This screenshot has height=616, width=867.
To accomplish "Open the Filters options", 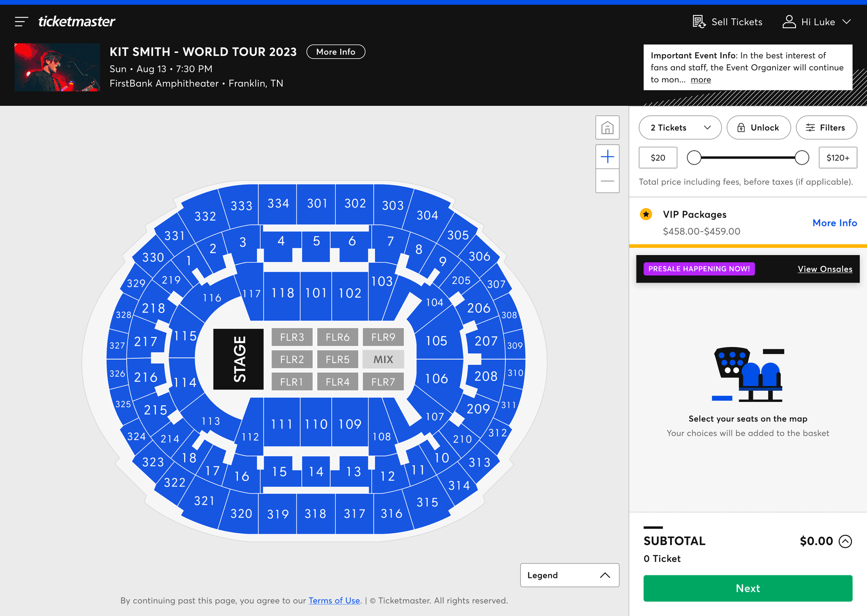I will pyautogui.click(x=826, y=127).
